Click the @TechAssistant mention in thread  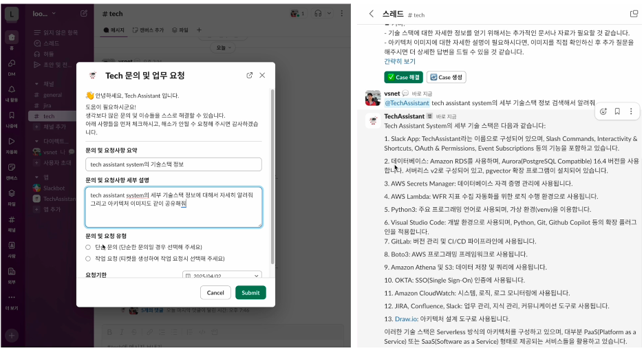(407, 103)
